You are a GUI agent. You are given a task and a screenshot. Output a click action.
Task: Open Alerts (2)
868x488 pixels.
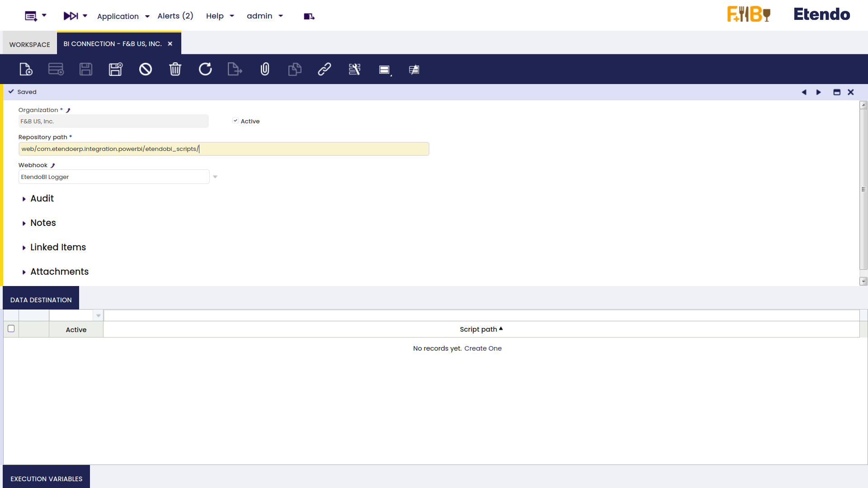point(175,16)
